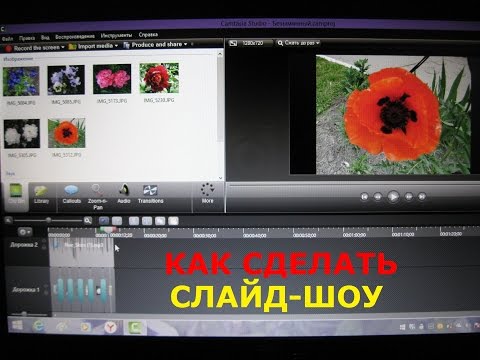Click the timeline zoom-out magnifier icon
The image size is (480, 360).
(9, 220)
